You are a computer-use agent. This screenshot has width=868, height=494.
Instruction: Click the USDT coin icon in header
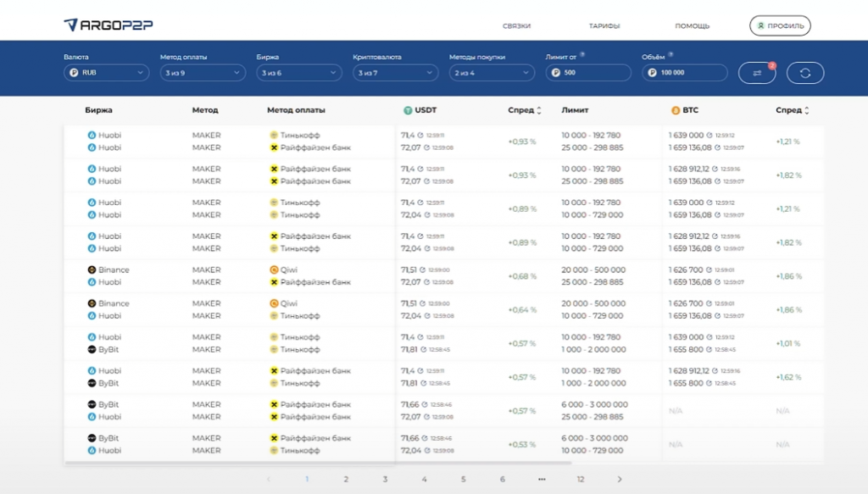point(408,110)
